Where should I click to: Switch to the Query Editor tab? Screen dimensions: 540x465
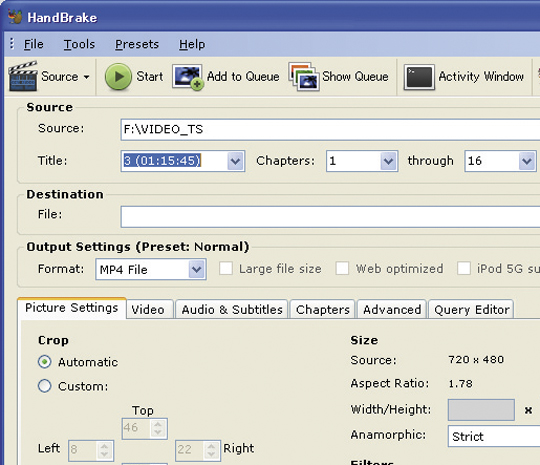(x=471, y=309)
